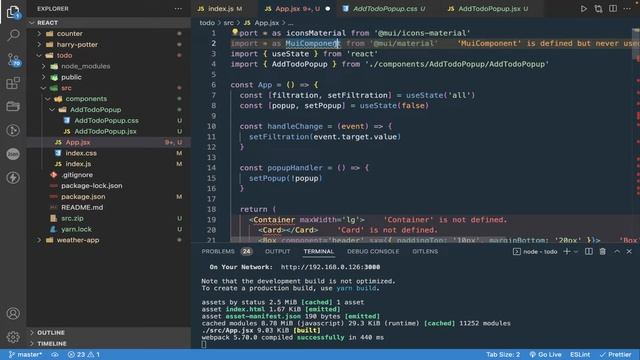The image size is (640, 360).
Task: Open Source Control view in activity bar
Action: (13, 60)
